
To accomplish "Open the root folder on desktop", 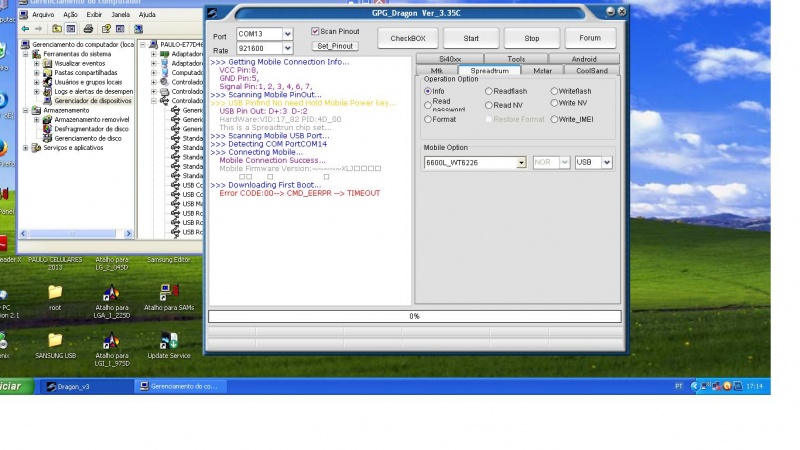I will point(55,297).
